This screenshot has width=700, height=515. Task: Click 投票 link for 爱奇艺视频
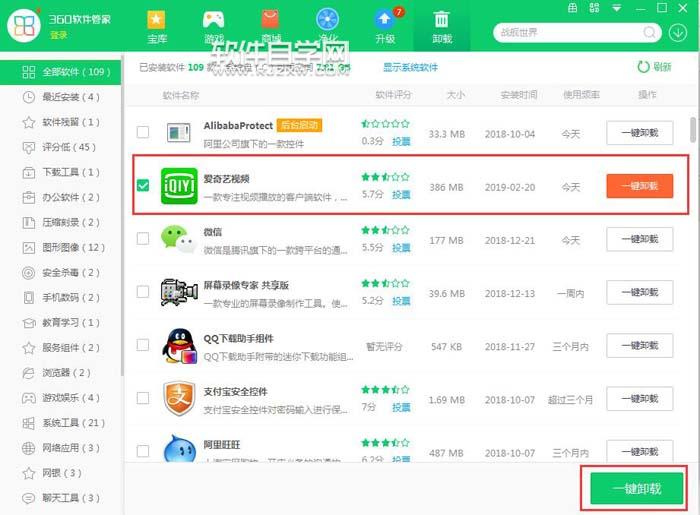401,195
